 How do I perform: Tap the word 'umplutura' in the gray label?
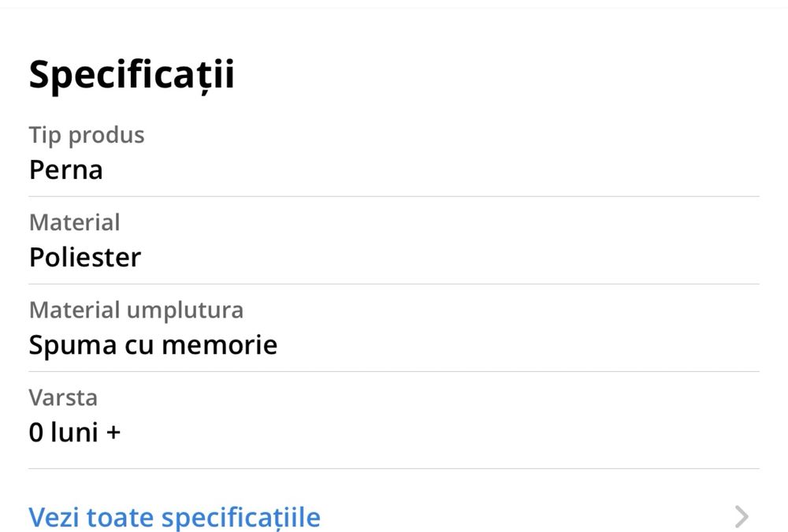[185, 311]
